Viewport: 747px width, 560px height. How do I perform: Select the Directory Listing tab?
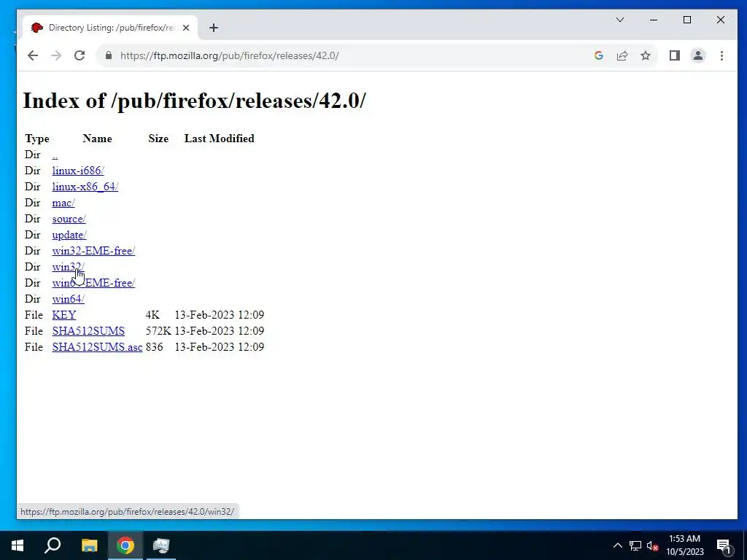pyautogui.click(x=111, y=28)
